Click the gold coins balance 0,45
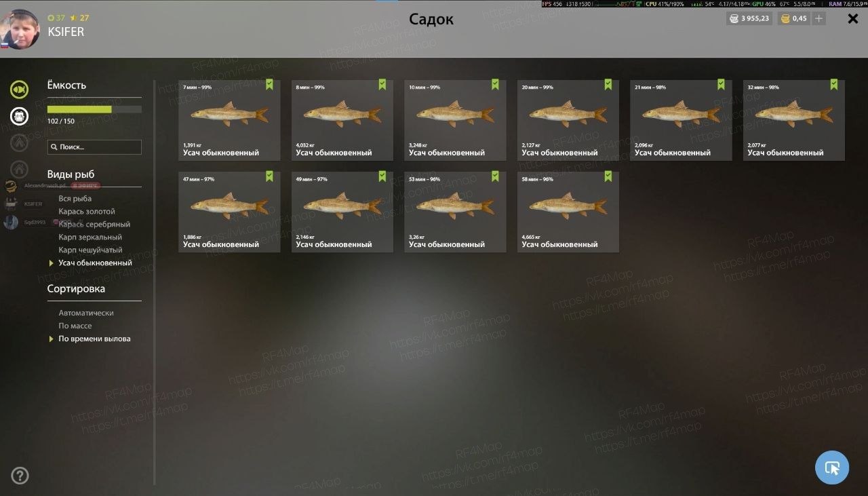Viewport: 868px width, 496px height. [793, 18]
